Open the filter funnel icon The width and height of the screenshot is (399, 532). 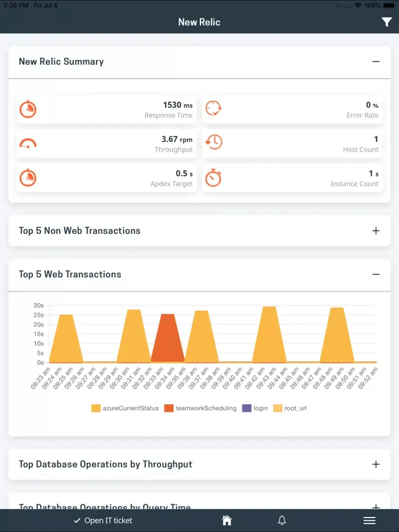[386, 22]
